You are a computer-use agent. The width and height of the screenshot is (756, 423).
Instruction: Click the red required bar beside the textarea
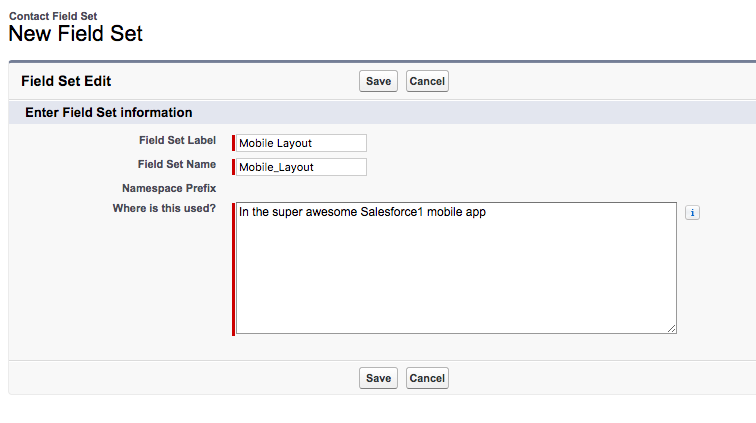coord(233,268)
